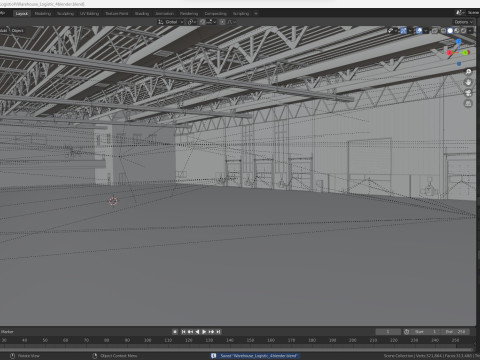Open object type visibility dropdown

click(x=392, y=31)
